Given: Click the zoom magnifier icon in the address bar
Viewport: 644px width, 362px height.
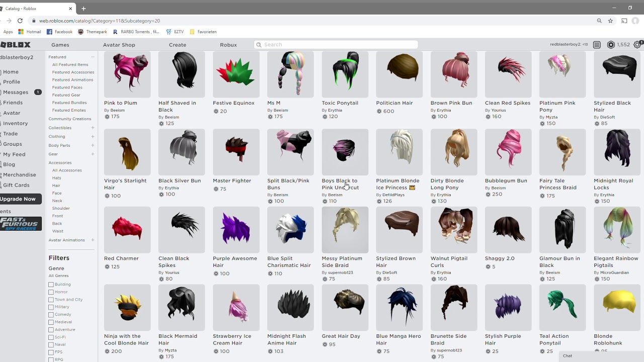Looking at the screenshot, I should pyautogui.click(x=599, y=21).
